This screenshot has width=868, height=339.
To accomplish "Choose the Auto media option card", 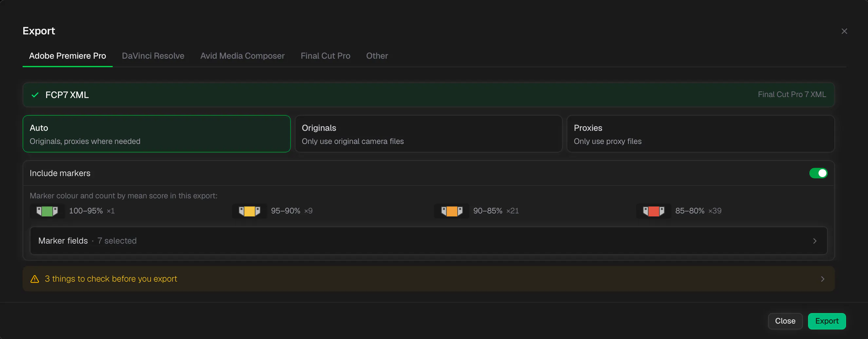I will [156, 134].
